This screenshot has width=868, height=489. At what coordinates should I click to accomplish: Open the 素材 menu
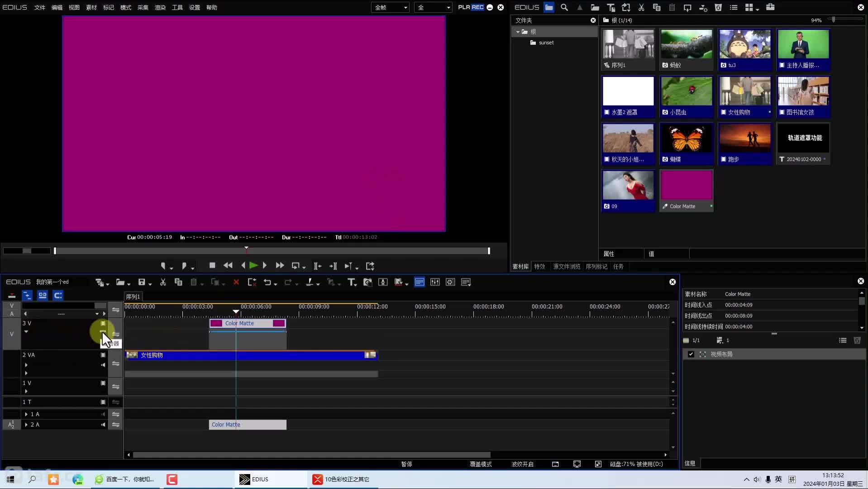91,7
